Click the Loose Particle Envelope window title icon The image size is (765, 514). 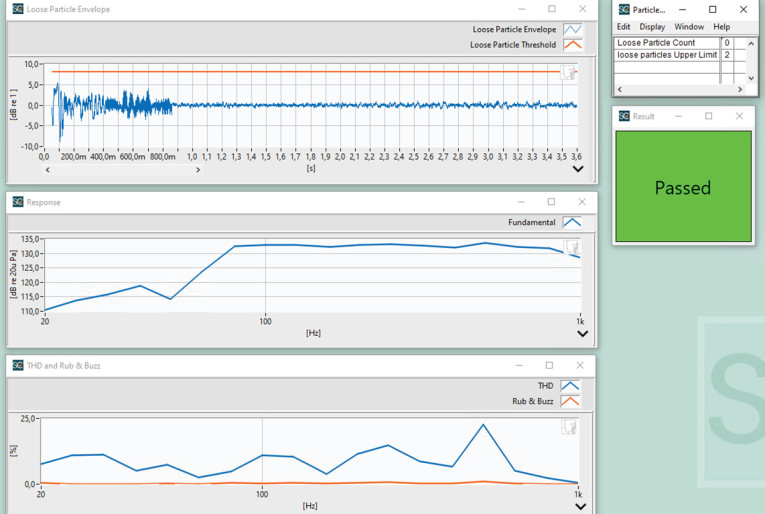[x=17, y=9]
